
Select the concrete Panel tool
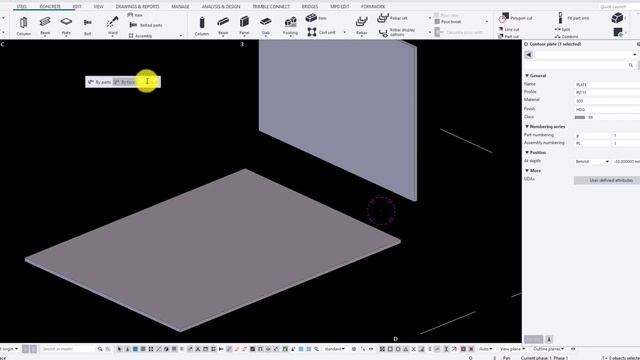[x=244, y=25]
